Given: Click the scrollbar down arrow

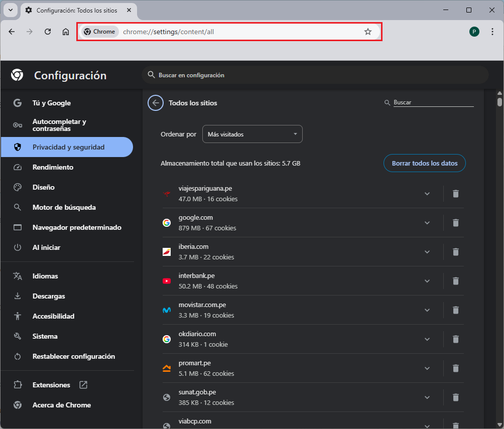Looking at the screenshot, I should pyautogui.click(x=499, y=425).
